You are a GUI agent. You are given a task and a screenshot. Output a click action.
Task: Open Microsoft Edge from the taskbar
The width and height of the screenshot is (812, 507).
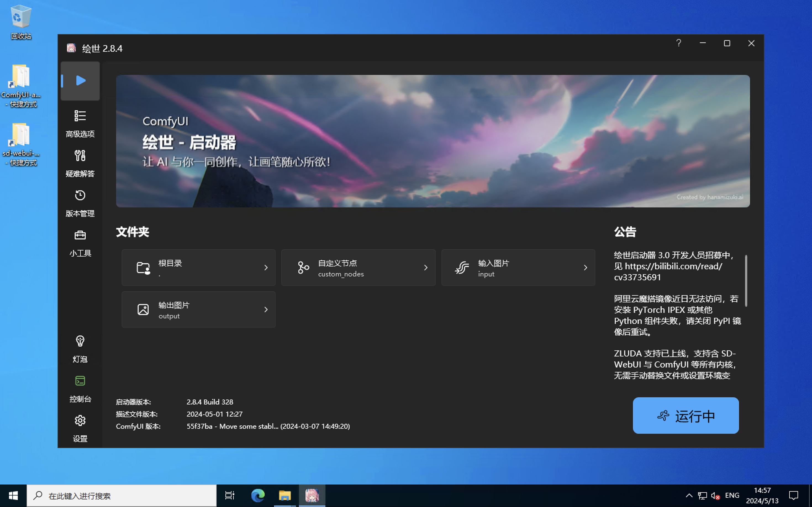click(258, 495)
